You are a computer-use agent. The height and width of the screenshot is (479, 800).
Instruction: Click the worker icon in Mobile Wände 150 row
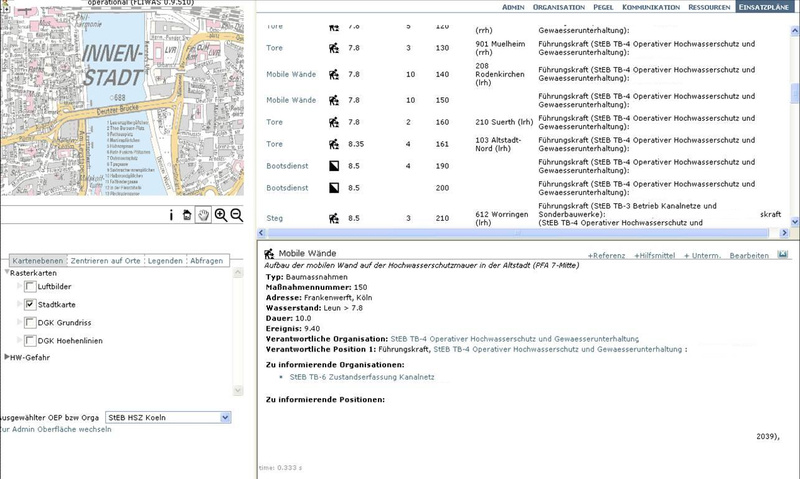(334, 100)
